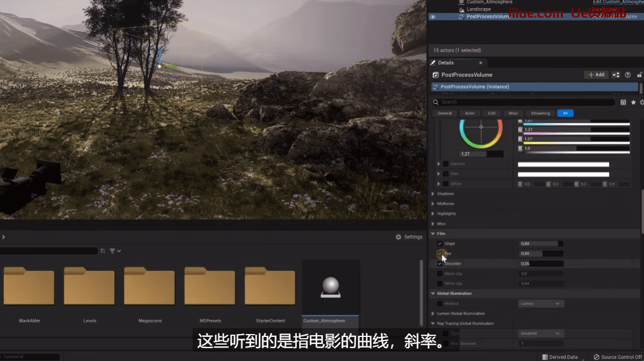Image resolution: width=644 pixels, height=361 pixels.
Task: Open the Blueprint/hierarchy icon beside Add
Action: [616, 75]
